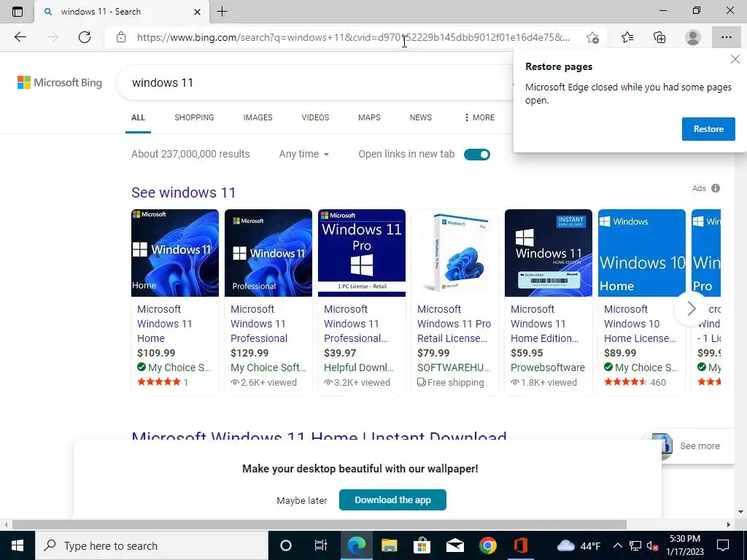Open 'Windows 10 Home License' $89.99 listing
This screenshot has width=747, height=560.
(x=640, y=324)
